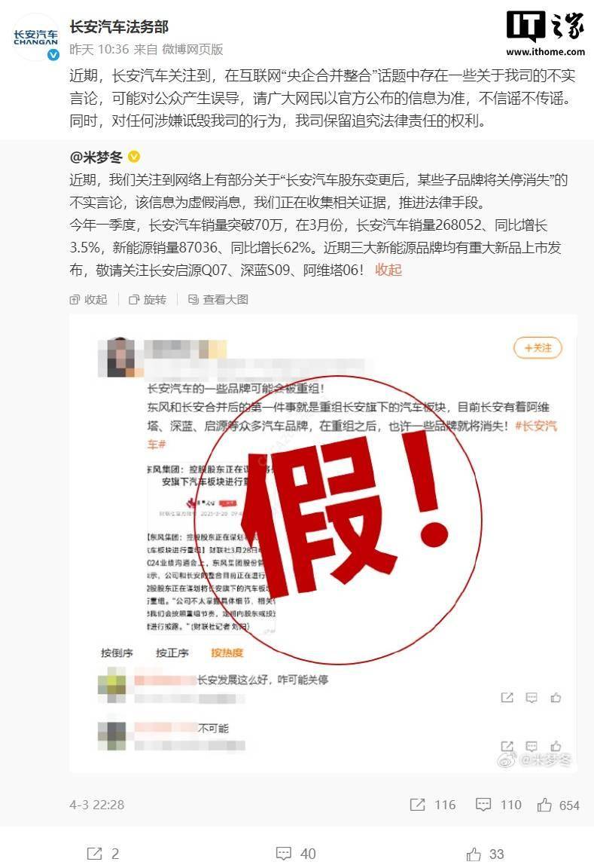Click the +关注 follow button in screenshot

point(538,347)
